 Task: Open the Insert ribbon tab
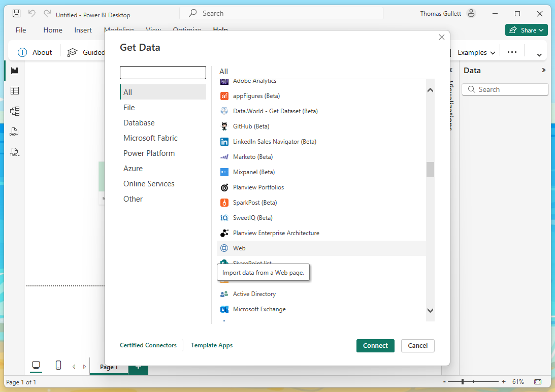pyautogui.click(x=83, y=30)
